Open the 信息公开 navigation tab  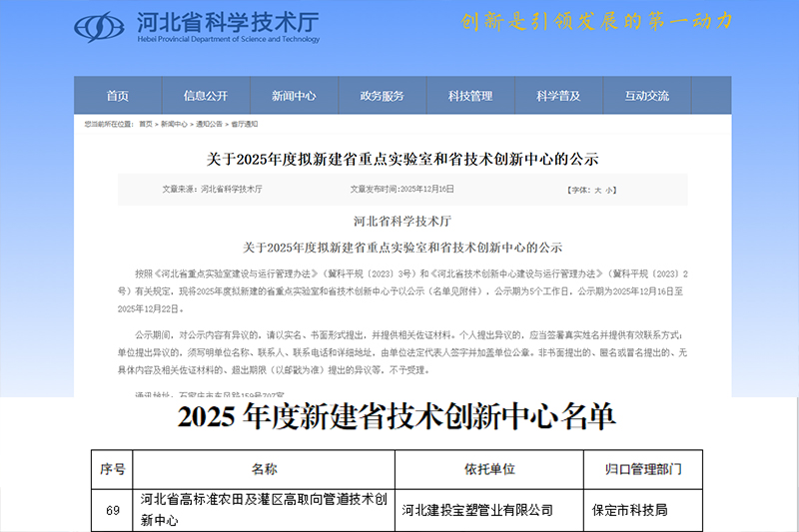(x=206, y=96)
